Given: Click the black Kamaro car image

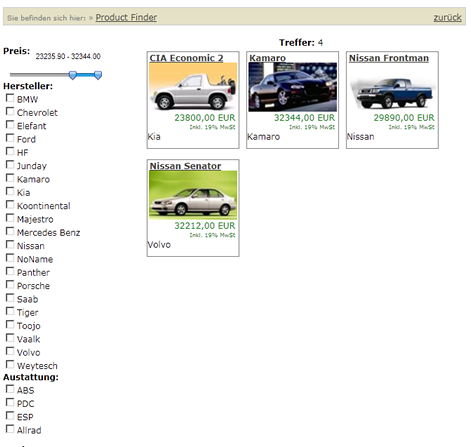Looking at the screenshot, I should point(293,87).
